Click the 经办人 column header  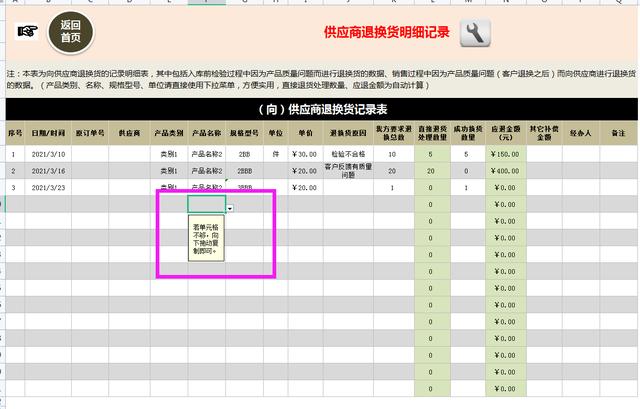coord(580,133)
